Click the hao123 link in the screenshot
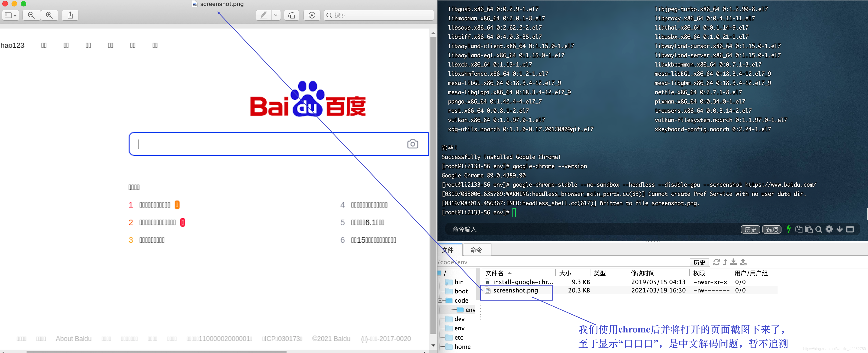The image size is (868, 353). coord(12,45)
